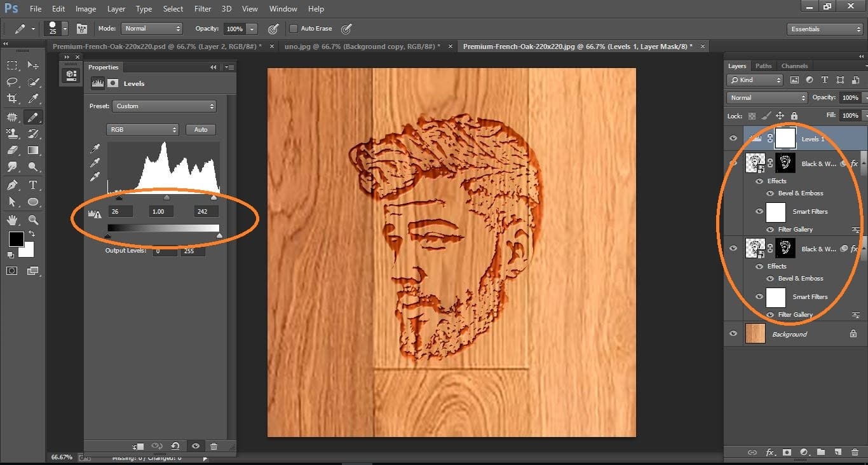This screenshot has height=465, width=868.
Task: Select the Horizontal Type tool
Action: pos(33,185)
